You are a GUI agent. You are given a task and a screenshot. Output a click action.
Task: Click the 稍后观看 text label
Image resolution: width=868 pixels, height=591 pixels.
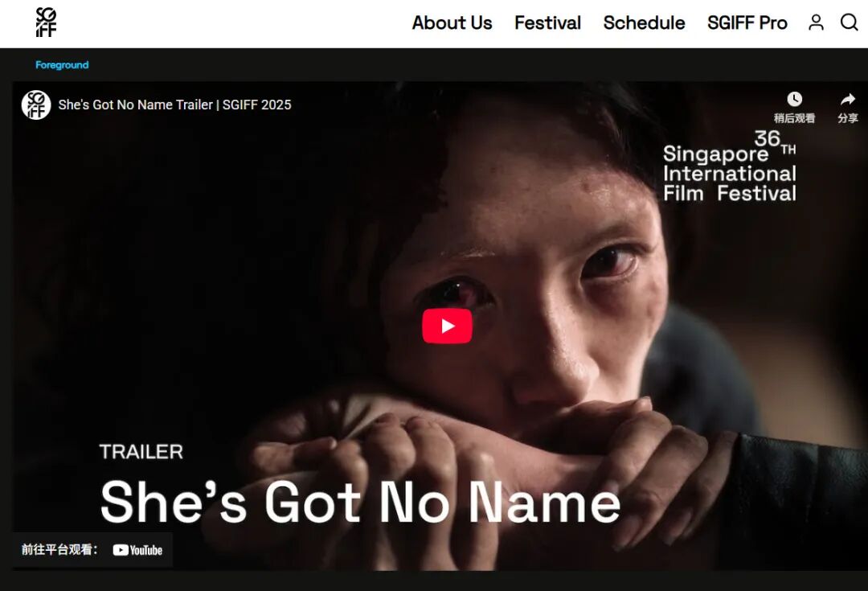coord(794,118)
